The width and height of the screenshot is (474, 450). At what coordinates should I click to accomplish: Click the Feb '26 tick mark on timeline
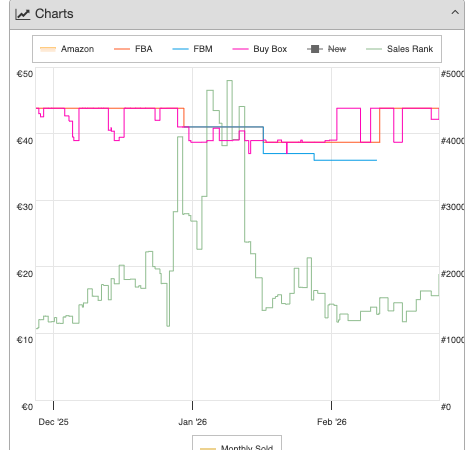point(331,405)
